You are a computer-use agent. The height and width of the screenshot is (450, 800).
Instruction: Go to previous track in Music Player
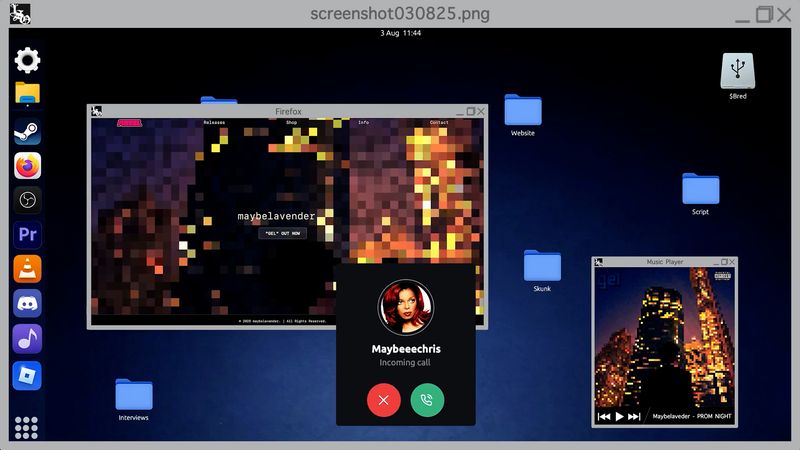click(x=604, y=416)
